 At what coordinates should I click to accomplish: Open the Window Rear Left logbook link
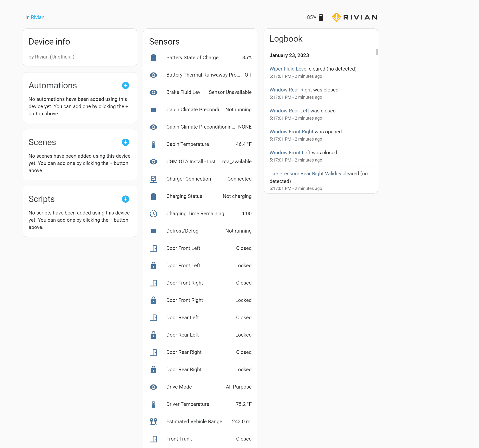point(289,111)
